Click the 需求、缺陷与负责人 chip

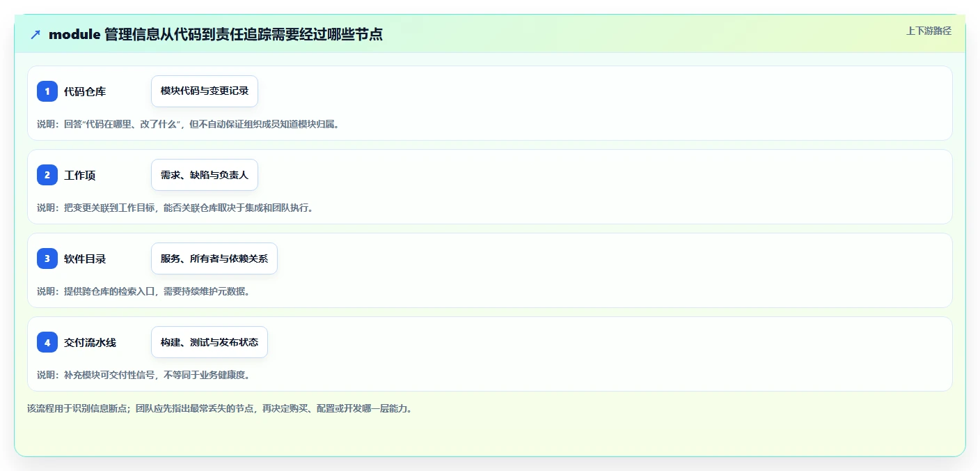coord(205,175)
